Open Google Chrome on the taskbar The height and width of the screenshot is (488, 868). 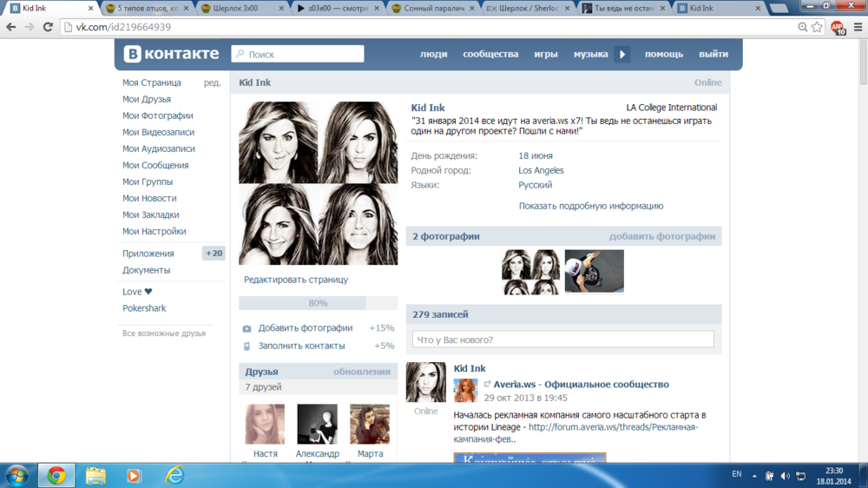[56, 476]
